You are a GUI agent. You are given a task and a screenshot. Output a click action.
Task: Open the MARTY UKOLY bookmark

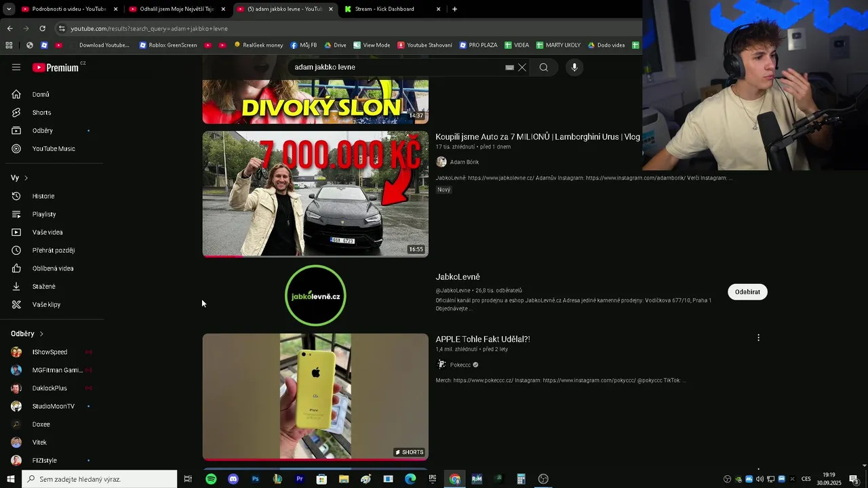click(558, 45)
